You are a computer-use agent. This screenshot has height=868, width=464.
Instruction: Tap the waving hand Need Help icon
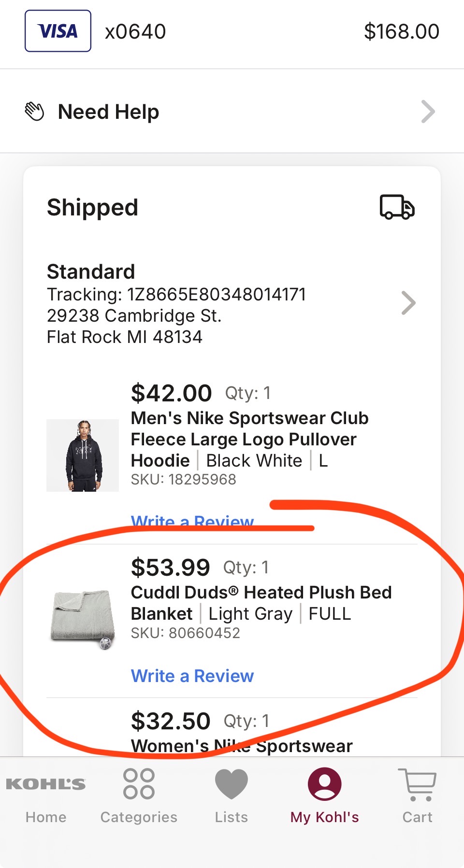coord(34,112)
